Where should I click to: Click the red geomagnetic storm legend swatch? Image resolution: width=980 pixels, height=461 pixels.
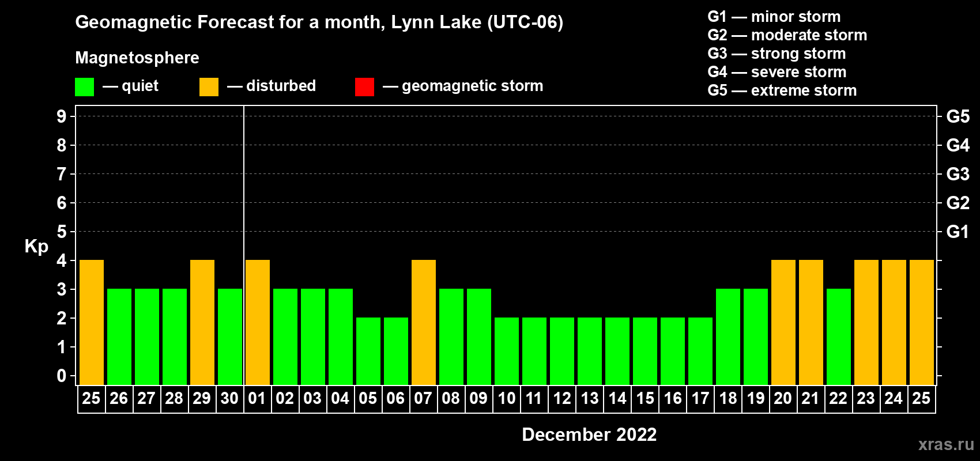coord(364,87)
